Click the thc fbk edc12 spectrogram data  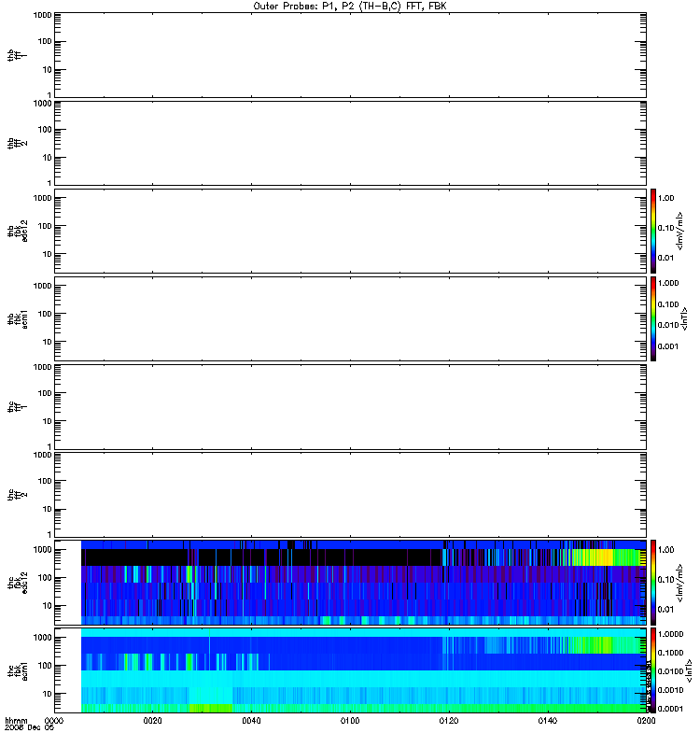click(364, 583)
